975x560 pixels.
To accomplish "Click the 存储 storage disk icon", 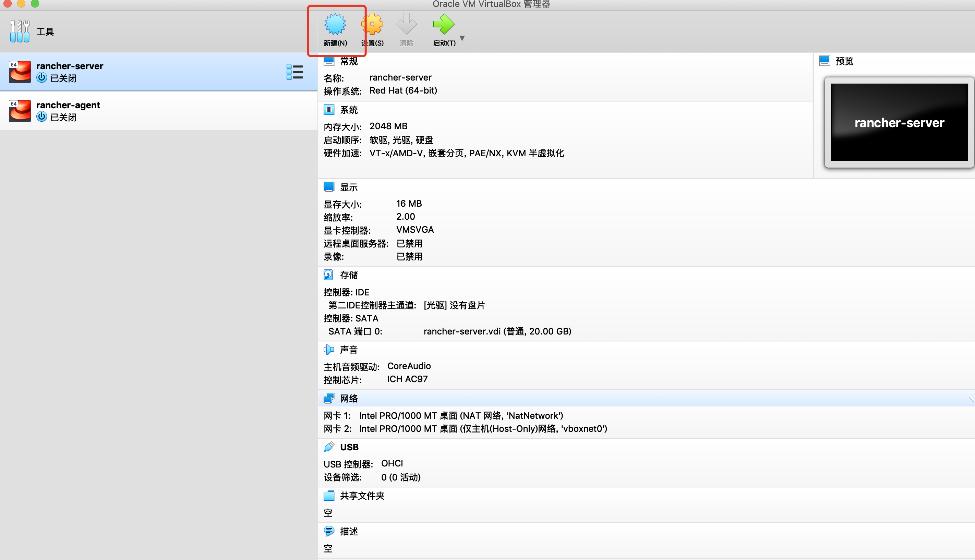I will (x=328, y=275).
